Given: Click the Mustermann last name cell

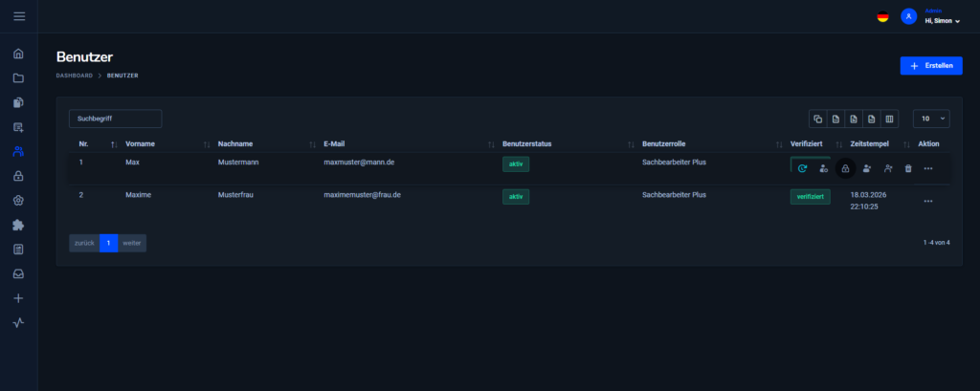Looking at the screenshot, I should [x=238, y=162].
